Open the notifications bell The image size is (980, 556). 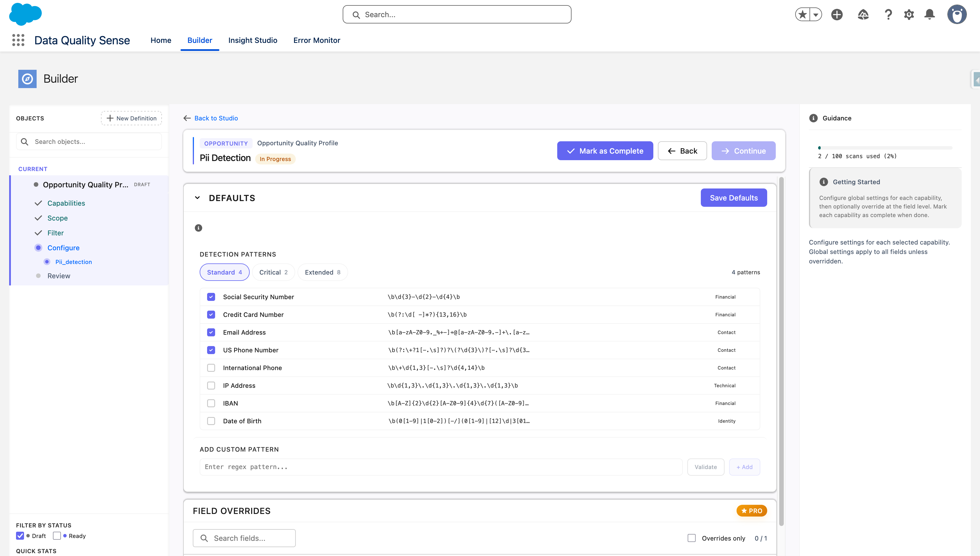[930, 15]
